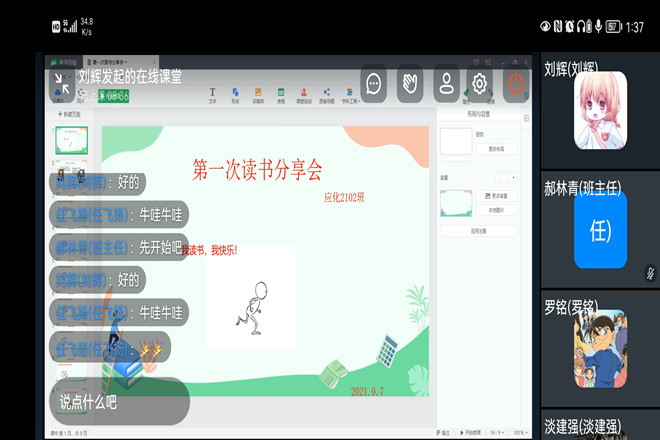The image size is (660, 440).
Task: Click the 新建页面 add page button
Action: 72,115
